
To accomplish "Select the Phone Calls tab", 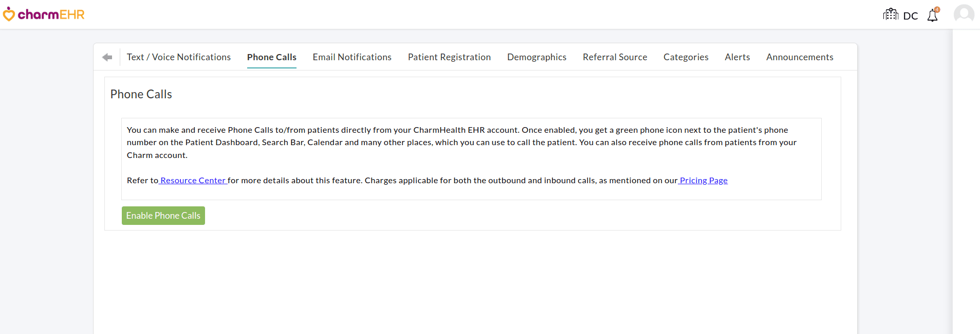I will (271, 57).
